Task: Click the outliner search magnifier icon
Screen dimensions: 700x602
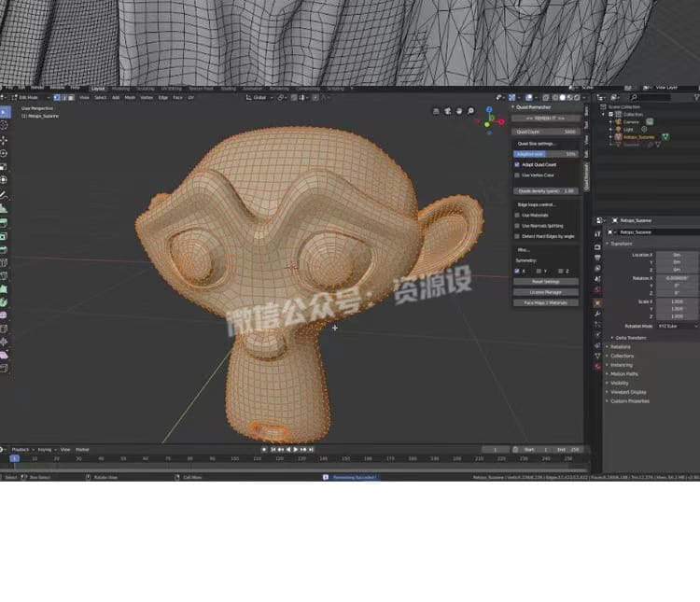Action: pyautogui.click(x=634, y=97)
